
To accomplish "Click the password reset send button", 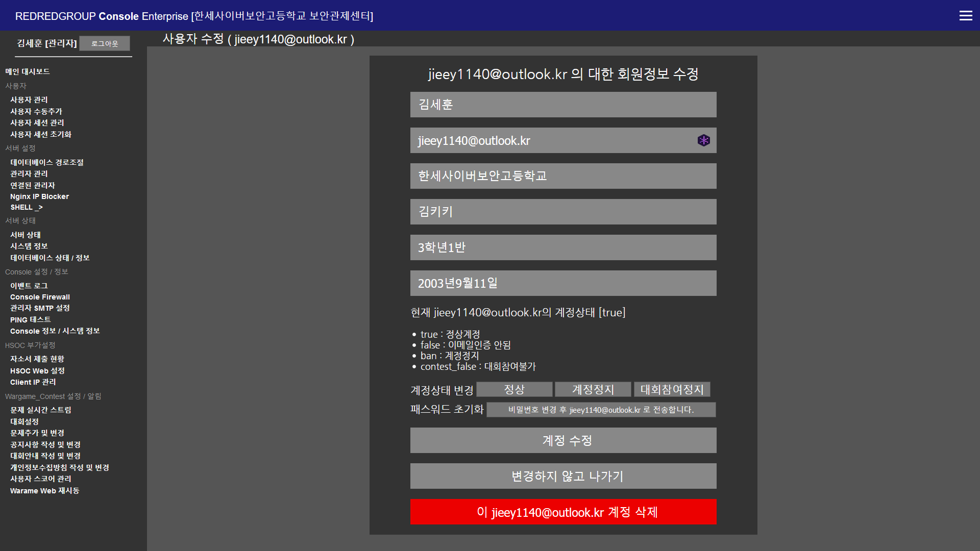I will [601, 410].
